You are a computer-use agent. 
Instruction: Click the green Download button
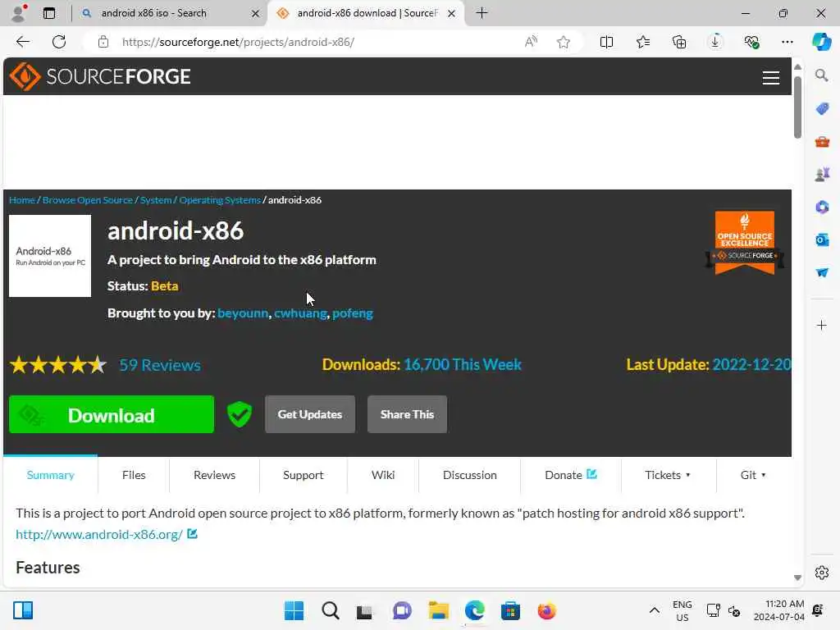(x=112, y=414)
